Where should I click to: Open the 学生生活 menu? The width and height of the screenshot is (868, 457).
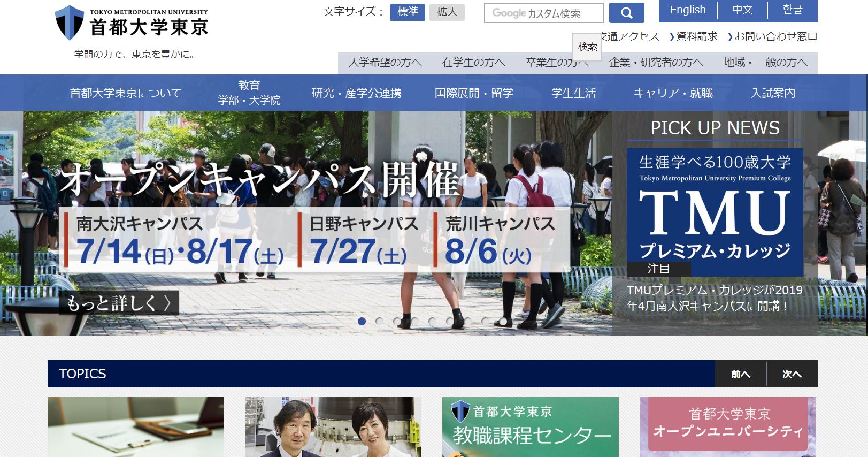click(574, 93)
